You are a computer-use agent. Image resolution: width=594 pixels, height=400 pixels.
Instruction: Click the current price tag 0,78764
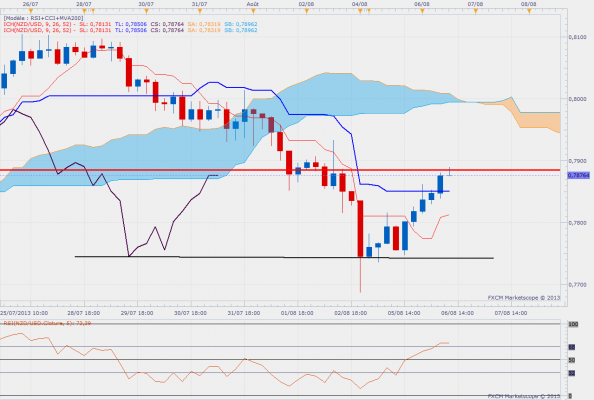[578, 175]
